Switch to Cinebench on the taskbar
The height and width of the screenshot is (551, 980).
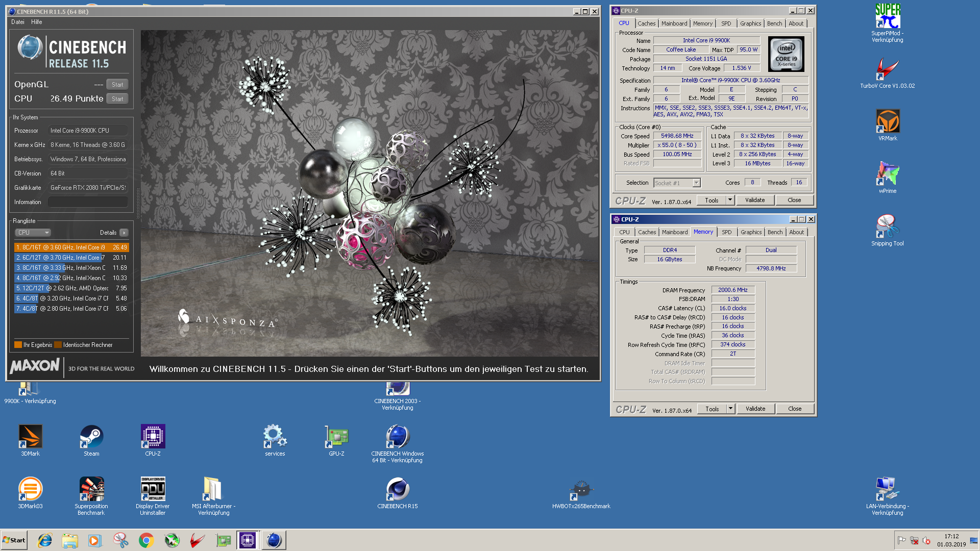tap(274, 540)
